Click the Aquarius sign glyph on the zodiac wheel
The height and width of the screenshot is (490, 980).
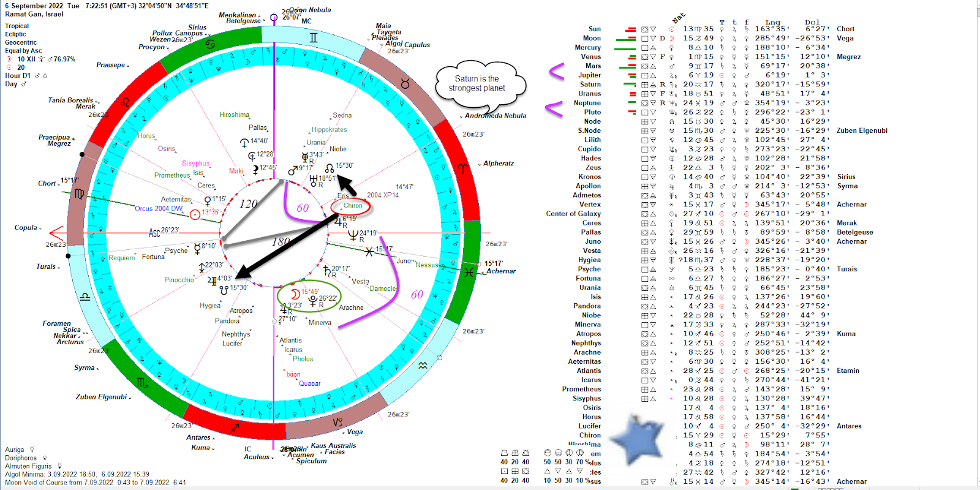423,365
